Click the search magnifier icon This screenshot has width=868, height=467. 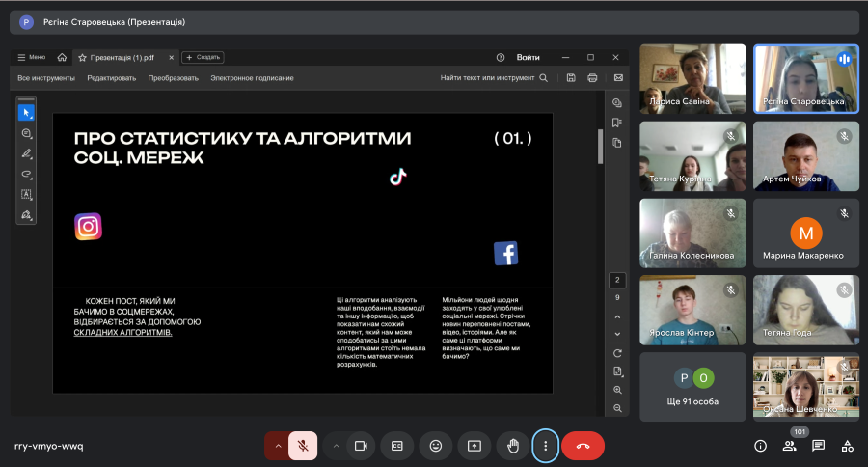point(544,78)
